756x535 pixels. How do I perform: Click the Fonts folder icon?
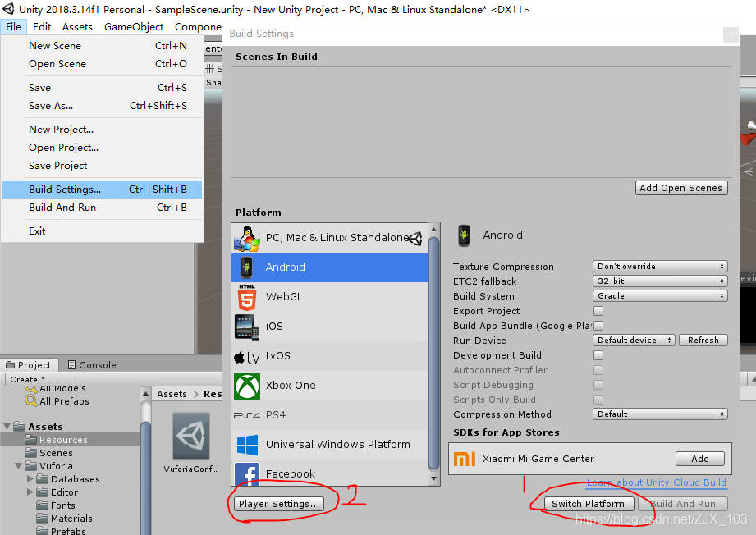[43, 505]
